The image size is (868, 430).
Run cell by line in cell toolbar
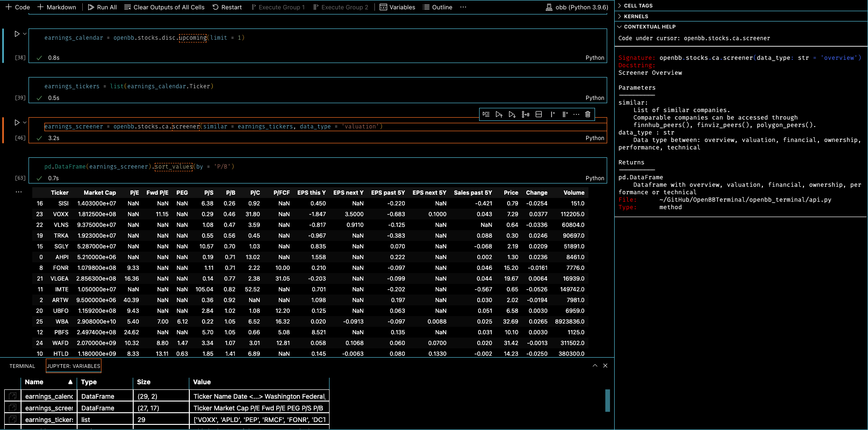pyautogui.click(x=486, y=114)
